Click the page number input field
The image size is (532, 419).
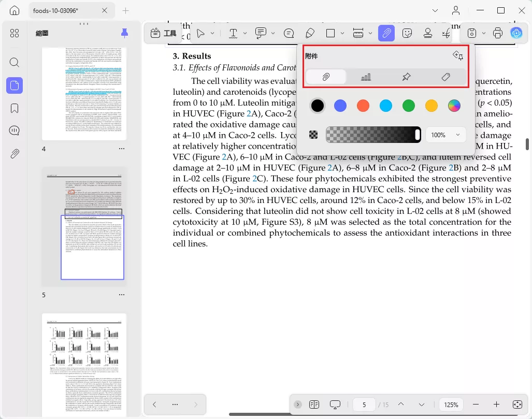point(364,404)
